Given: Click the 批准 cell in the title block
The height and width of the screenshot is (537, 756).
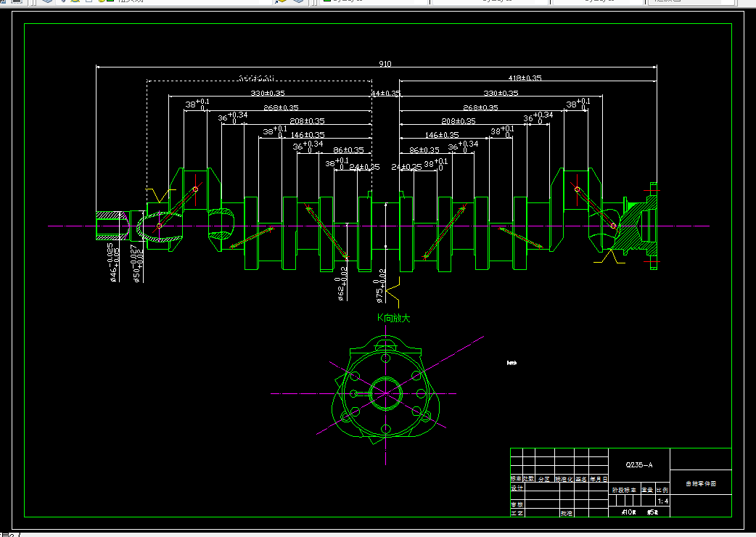Looking at the screenshot, I should [566, 513].
